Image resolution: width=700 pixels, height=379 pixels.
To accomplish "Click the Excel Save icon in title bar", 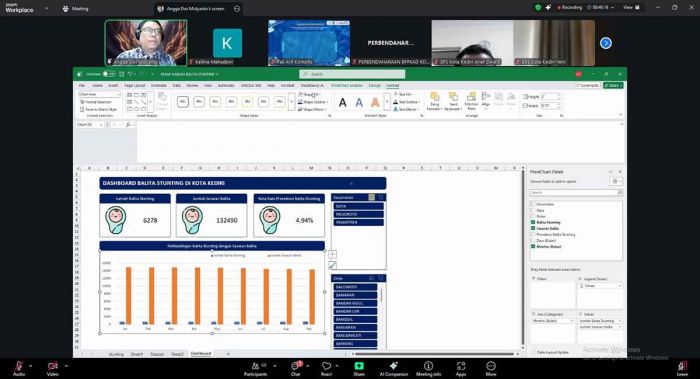I will point(121,74).
